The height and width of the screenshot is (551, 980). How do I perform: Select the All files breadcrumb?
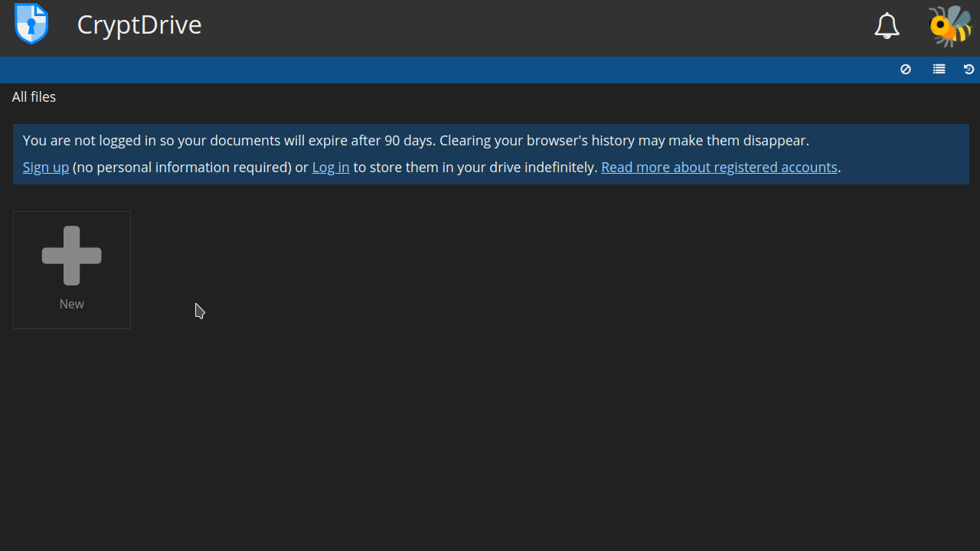click(34, 97)
